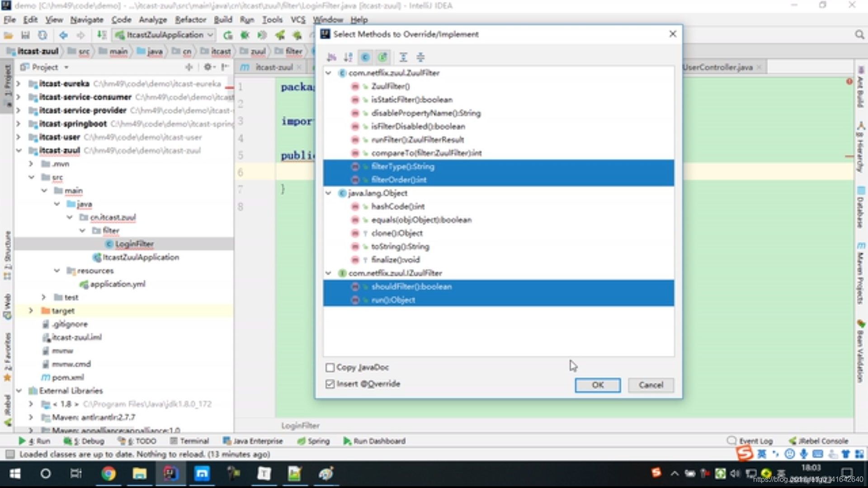Viewport: 868px width, 488px height.
Task: Select run():Object method
Action: click(x=499, y=300)
